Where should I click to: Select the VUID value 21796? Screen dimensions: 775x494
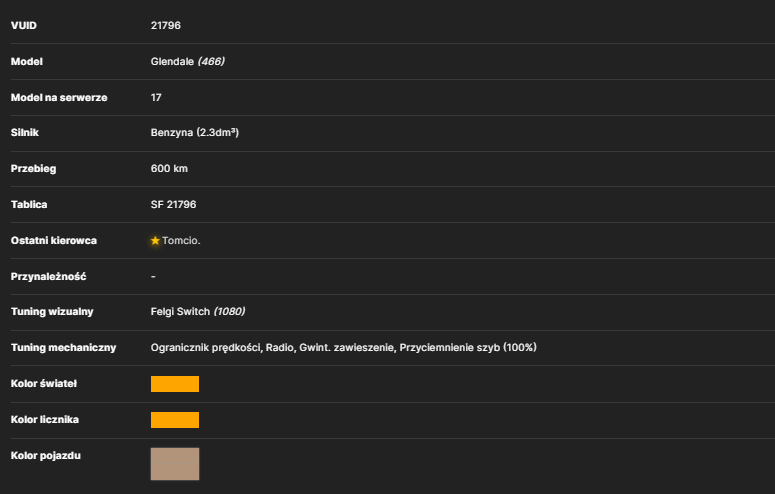(x=166, y=25)
